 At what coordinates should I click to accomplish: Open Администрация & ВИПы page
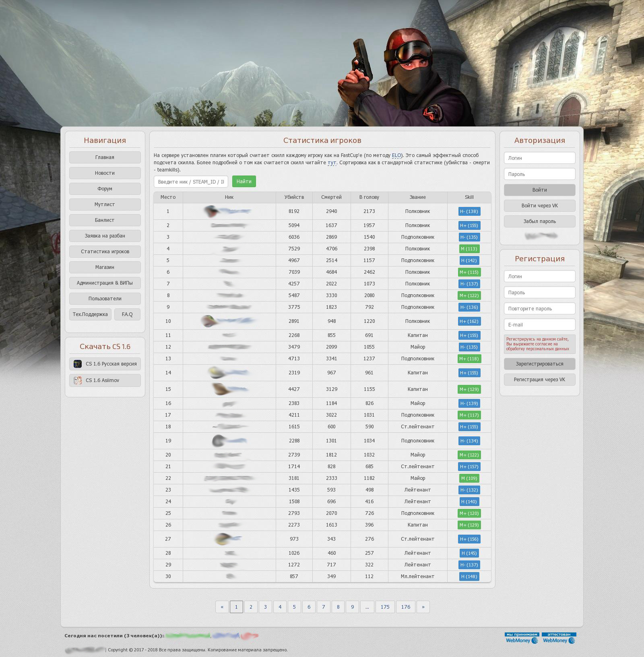(x=105, y=283)
